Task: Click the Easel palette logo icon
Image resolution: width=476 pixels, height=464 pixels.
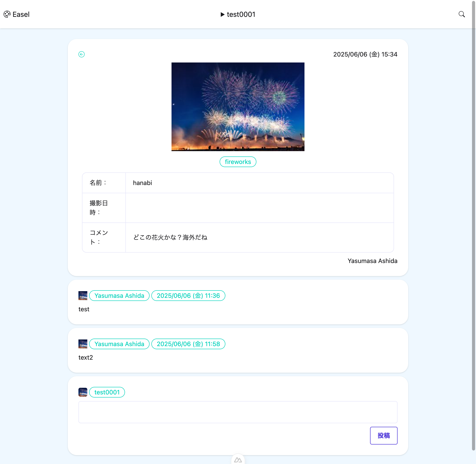Action: [7, 14]
